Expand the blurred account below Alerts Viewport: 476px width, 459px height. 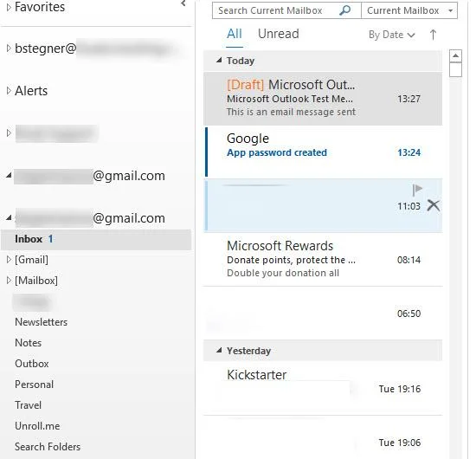(x=9, y=133)
